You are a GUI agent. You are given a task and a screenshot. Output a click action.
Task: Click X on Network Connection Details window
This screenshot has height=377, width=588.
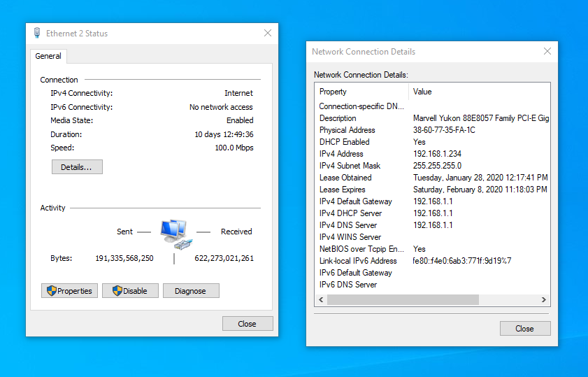547,52
